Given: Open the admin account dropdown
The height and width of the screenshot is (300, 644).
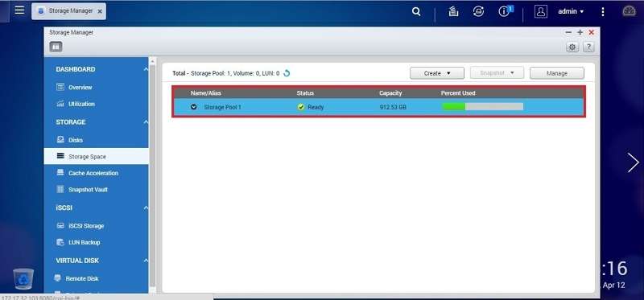Looking at the screenshot, I should (x=571, y=11).
